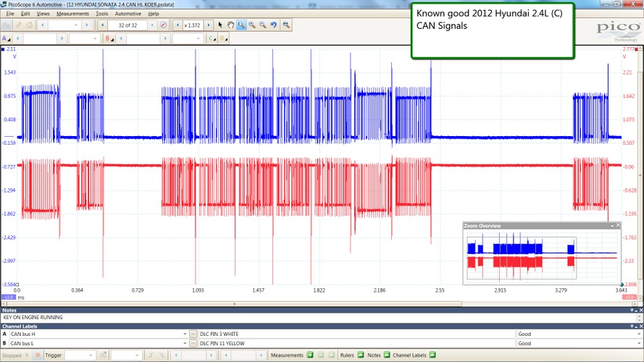Decrease Channel A input range
The width and height of the screenshot is (644, 362).
point(17,38)
